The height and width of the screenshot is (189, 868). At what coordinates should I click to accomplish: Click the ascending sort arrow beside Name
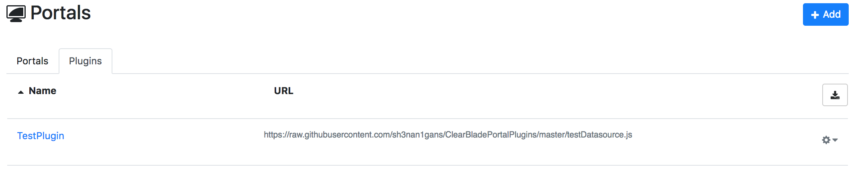pos(21,92)
